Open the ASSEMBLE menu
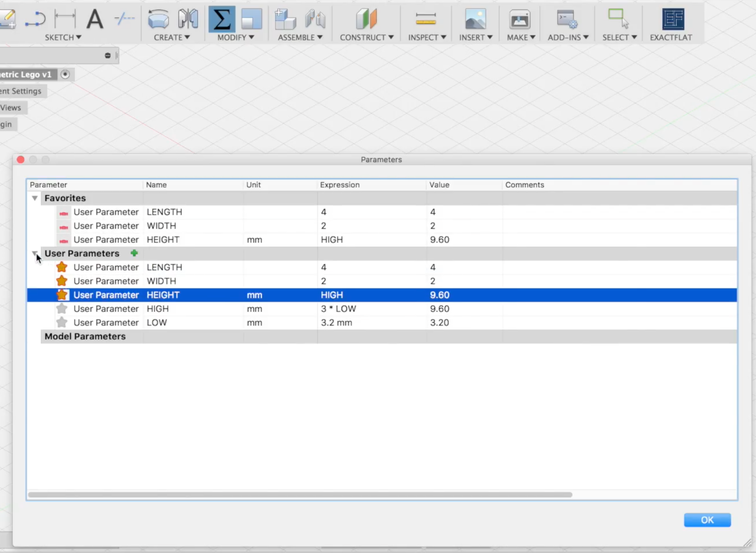756x553 pixels. pyautogui.click(x=300, y=37)
